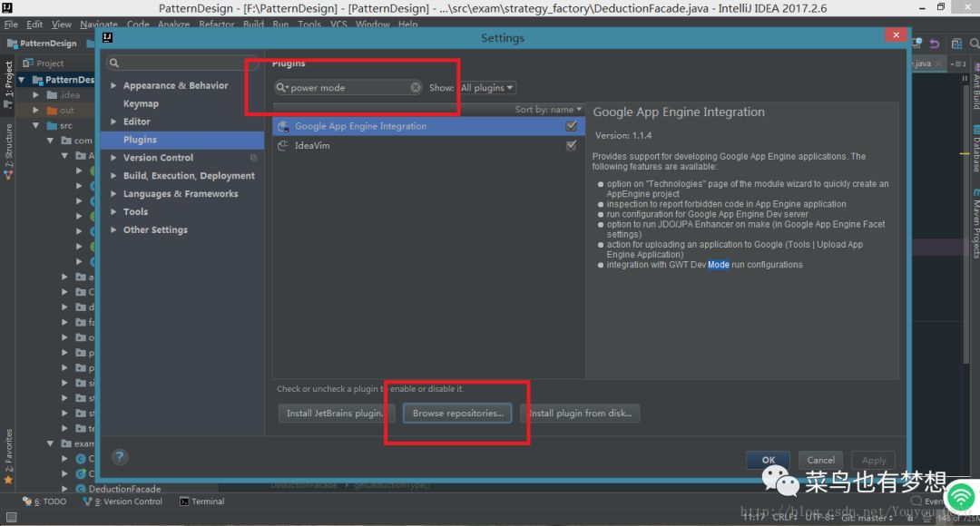Click the project-level settings icon beside Version Control
Viewport: 980px width, 526px height.
(253, 158)
